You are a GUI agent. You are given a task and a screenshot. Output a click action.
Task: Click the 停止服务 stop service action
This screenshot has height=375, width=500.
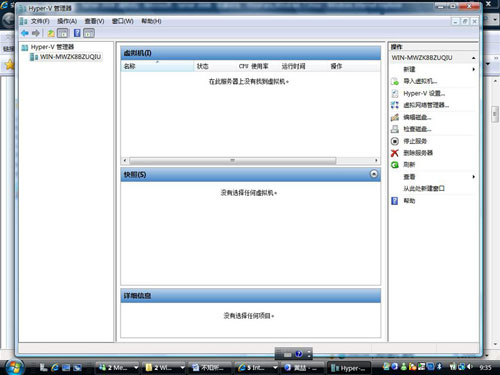(415, 141)
